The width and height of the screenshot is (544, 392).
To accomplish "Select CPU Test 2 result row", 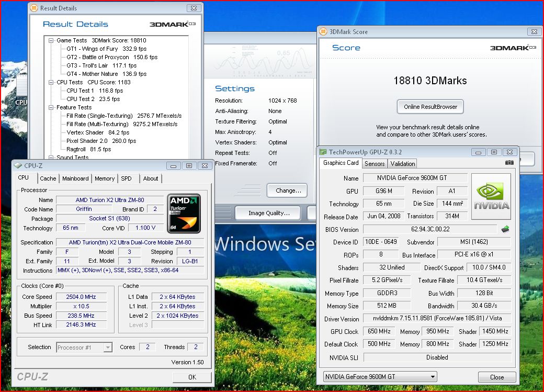I will [x=93, y=99].
